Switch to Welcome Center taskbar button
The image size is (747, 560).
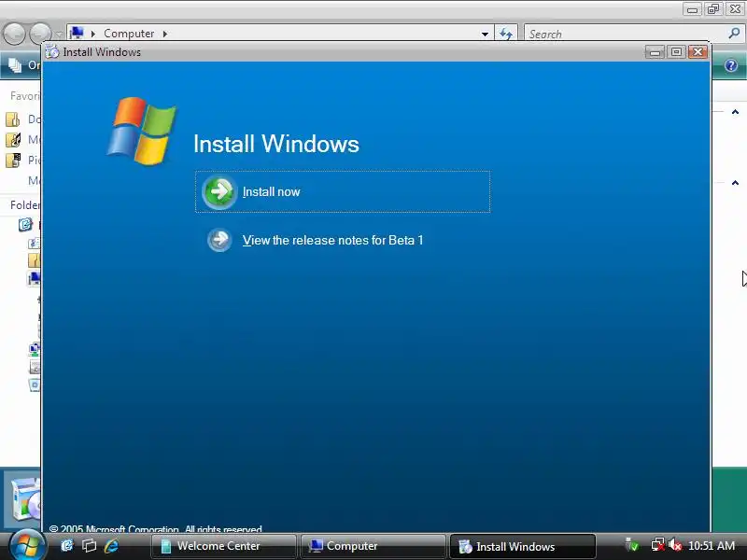pyautogui.click(x=223, y=546)
